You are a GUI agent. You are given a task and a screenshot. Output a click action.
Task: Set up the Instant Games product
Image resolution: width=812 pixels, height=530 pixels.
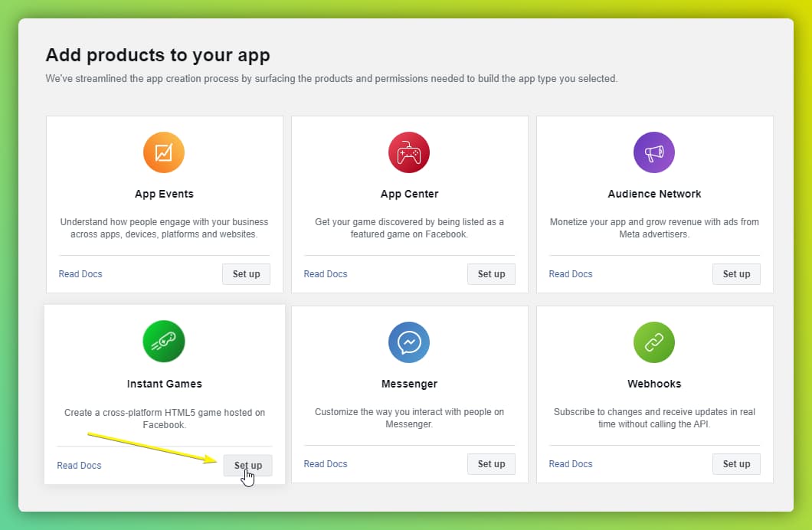(247, 466)
